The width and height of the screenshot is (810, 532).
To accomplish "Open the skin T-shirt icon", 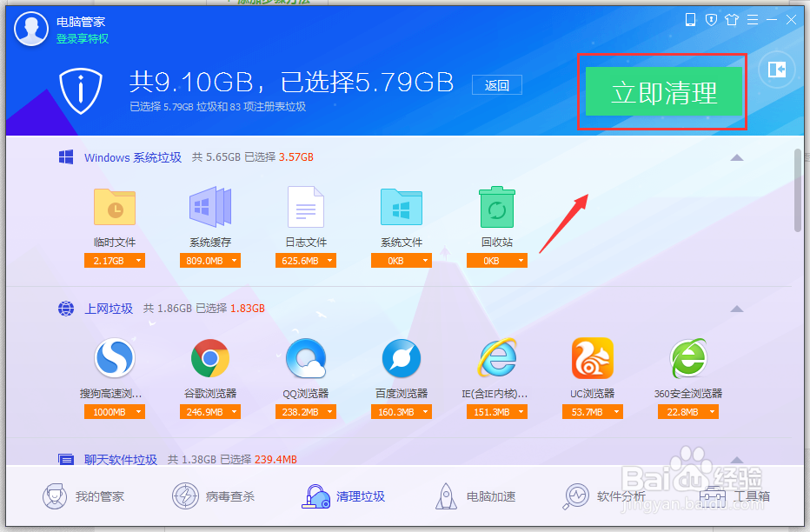I will pyautogui.click(x=732, y=20).
